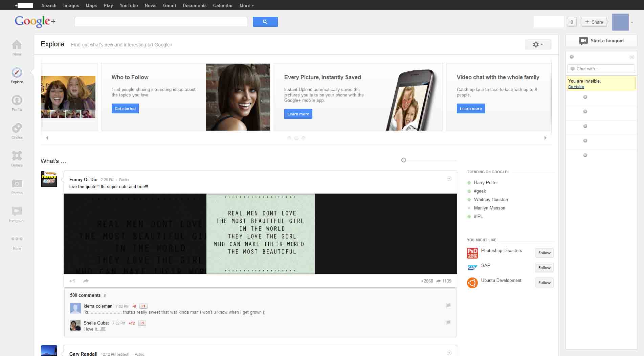Go to next carousel slide arrow
Screen dimensions: 644x356
click(x=545, y=138)
